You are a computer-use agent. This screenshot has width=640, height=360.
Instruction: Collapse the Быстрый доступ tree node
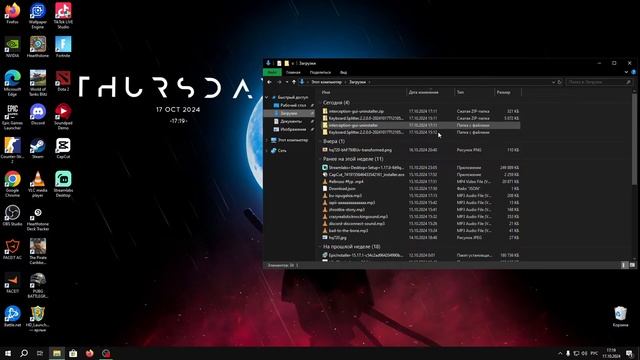tap(267, 98)
